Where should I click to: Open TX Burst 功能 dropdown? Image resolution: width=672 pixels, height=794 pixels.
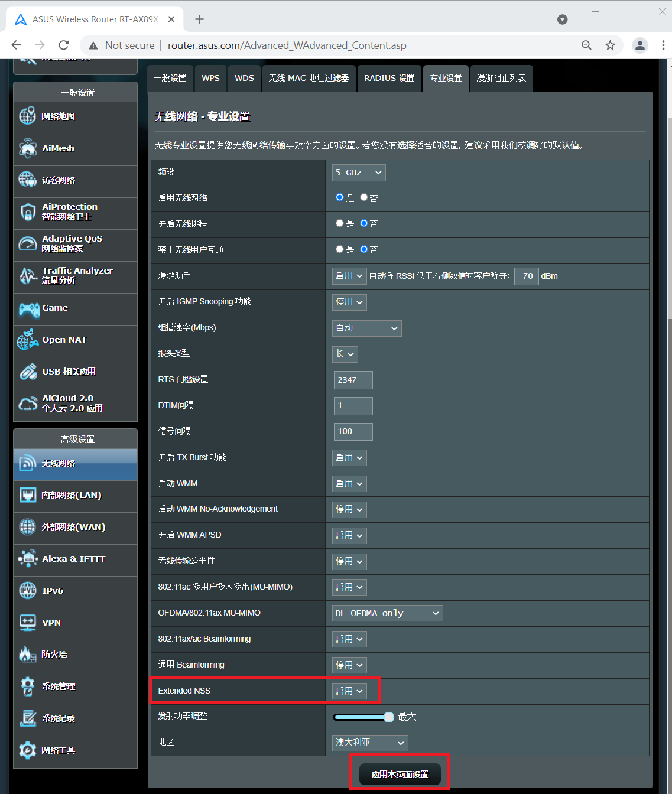coord(349,458)
